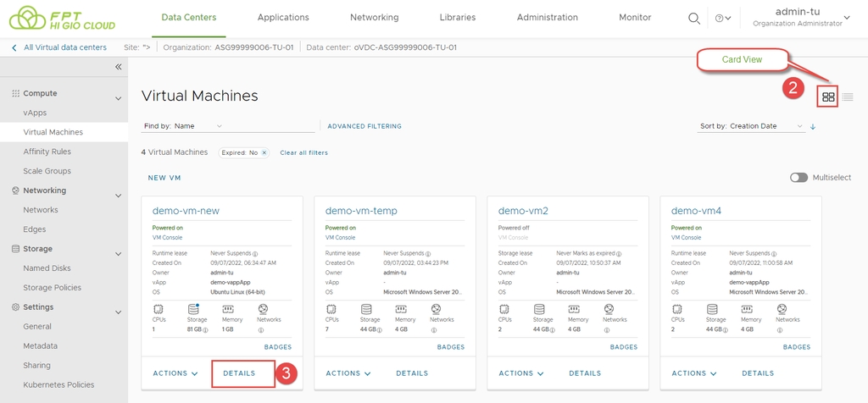
Task: Click DETAILS on demo-vm-new card
Action: 239,373
